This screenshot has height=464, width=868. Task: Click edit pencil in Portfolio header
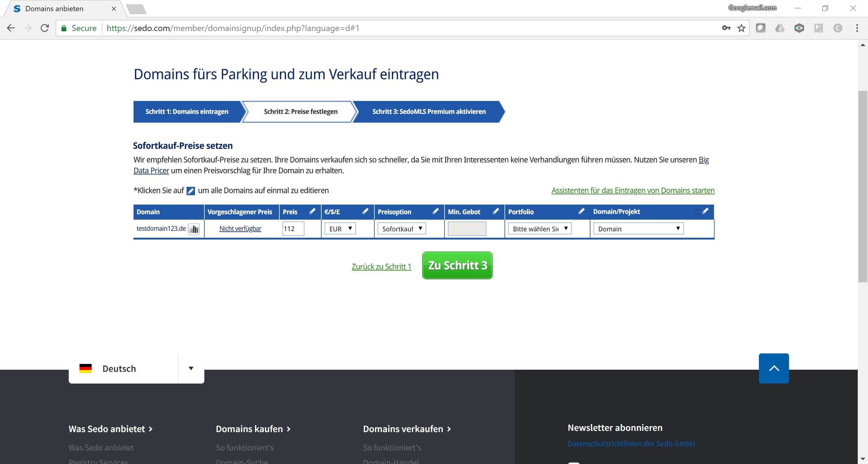click(x=581, y=211)
